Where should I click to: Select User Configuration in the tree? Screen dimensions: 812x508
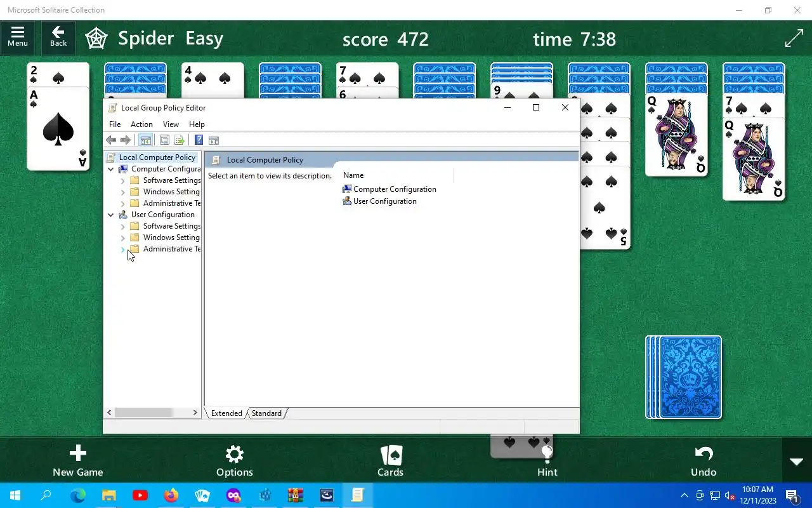point(162,215)
